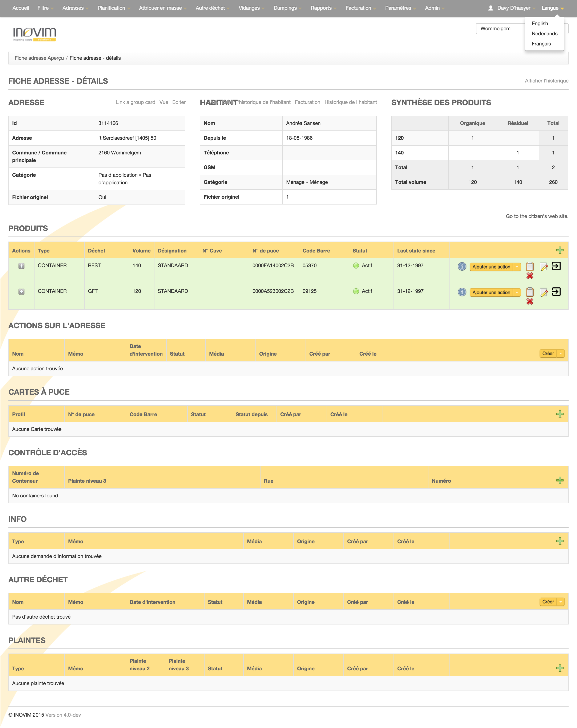Add an info request with plus icon
This screenshot has height=728, width=577.
560,541
